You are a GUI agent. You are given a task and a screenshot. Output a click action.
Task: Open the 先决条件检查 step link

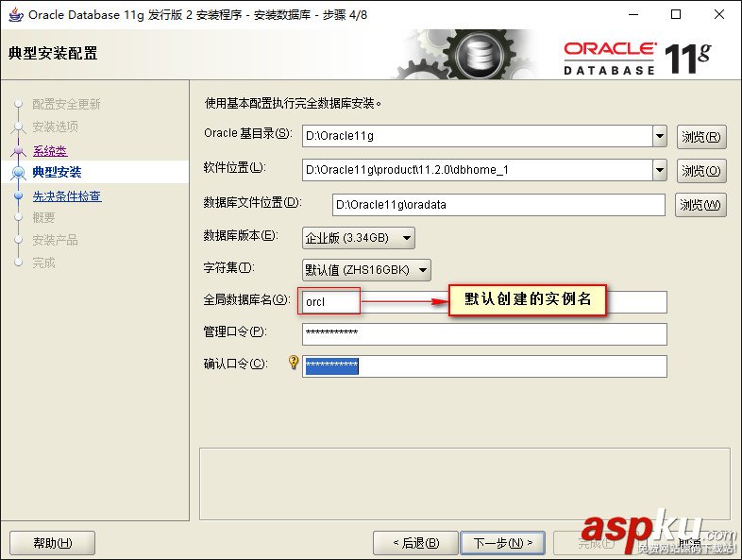pyautogui.click(x=67, y=196)
